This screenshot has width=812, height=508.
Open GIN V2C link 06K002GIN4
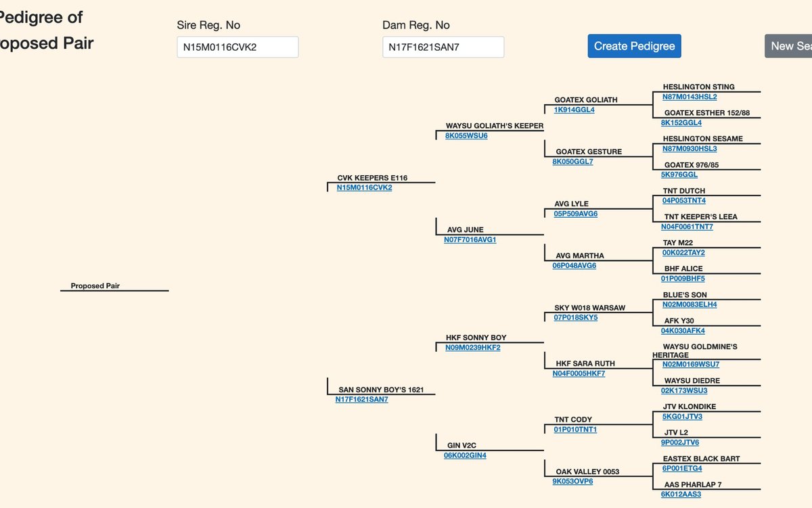pos(465,455)
